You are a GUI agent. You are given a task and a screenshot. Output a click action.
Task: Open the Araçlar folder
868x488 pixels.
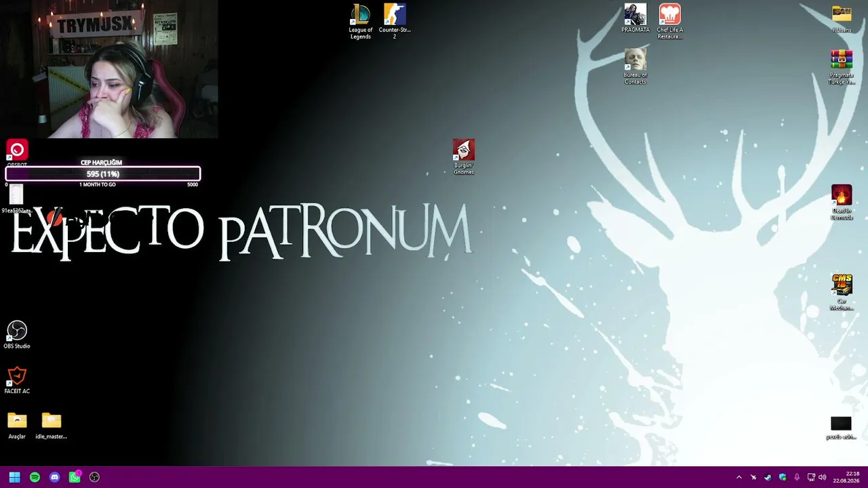tap(17, 426)
